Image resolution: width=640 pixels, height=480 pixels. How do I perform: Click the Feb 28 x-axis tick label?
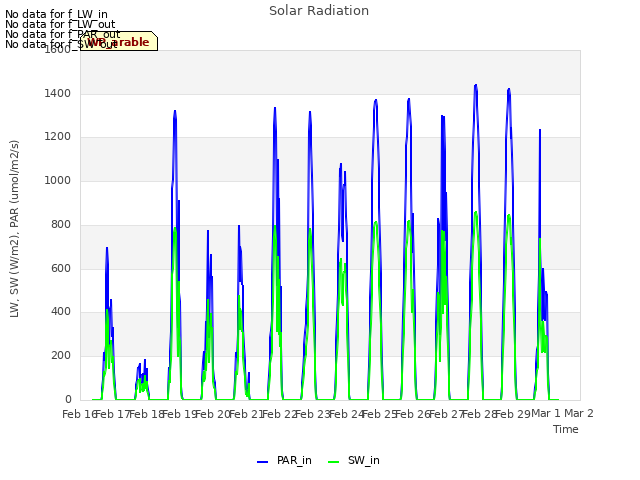(479, 414)
